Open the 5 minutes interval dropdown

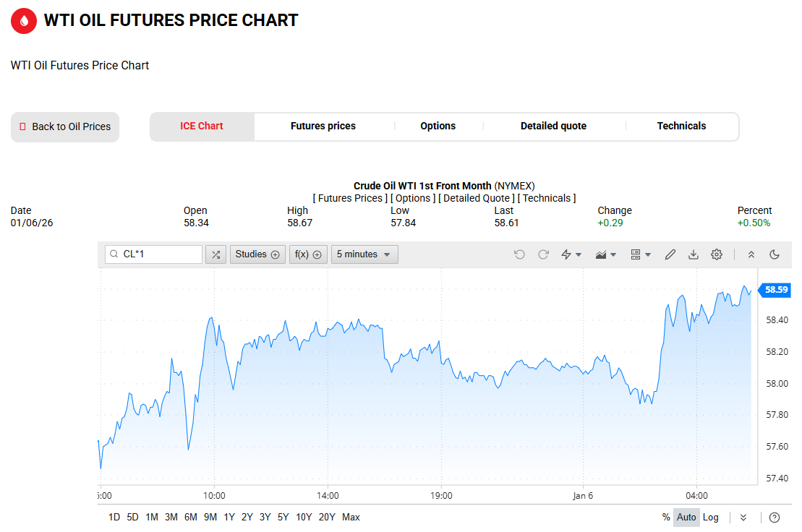point(364,254)
